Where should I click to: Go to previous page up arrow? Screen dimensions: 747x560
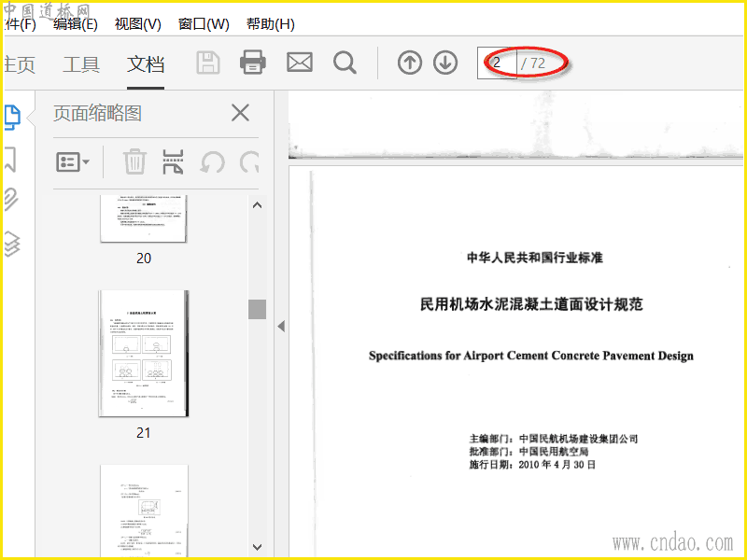(x=410, y=63)
